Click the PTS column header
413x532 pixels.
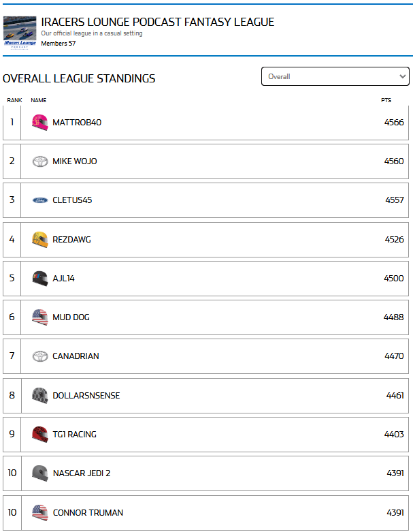click(x=386, y=100)
